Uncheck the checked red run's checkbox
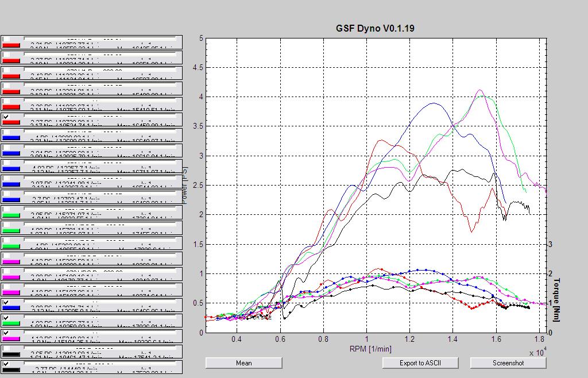Image resolution: width=588 pixels, height=378 pixels. [x=6, y=117]
